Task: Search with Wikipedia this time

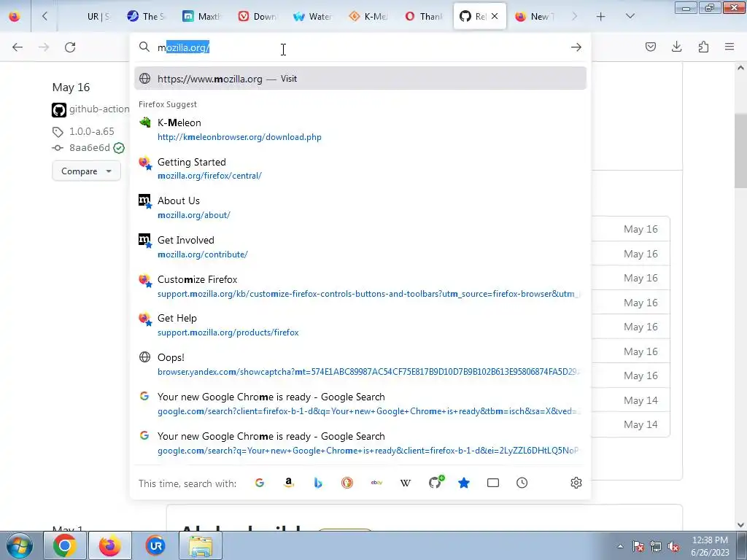Action: 406,483
